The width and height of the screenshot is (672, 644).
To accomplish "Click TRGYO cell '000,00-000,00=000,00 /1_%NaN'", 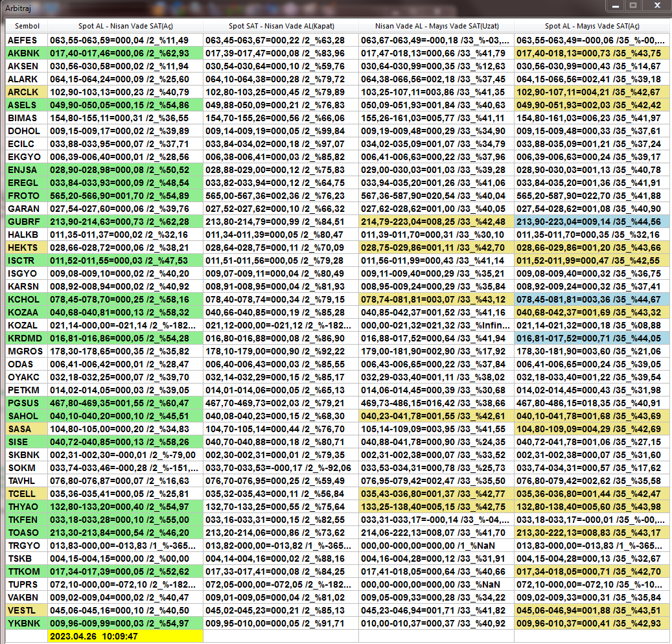I will coord(436,546).
